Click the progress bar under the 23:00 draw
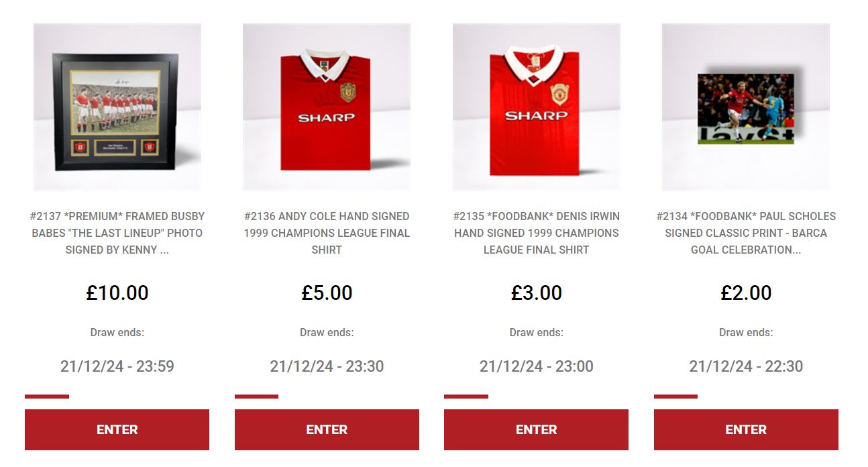Viewport: 868px width, 467px height. [466, 397]
